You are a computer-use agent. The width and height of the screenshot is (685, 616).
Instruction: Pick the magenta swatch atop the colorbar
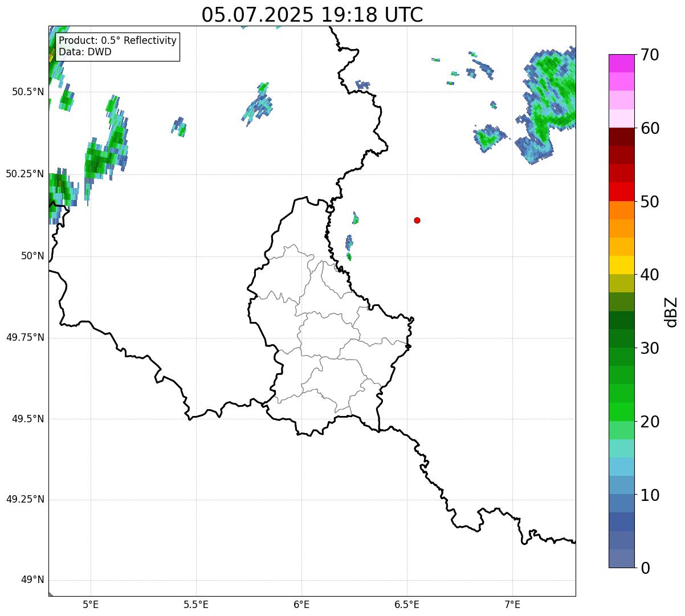click(621, 63)
